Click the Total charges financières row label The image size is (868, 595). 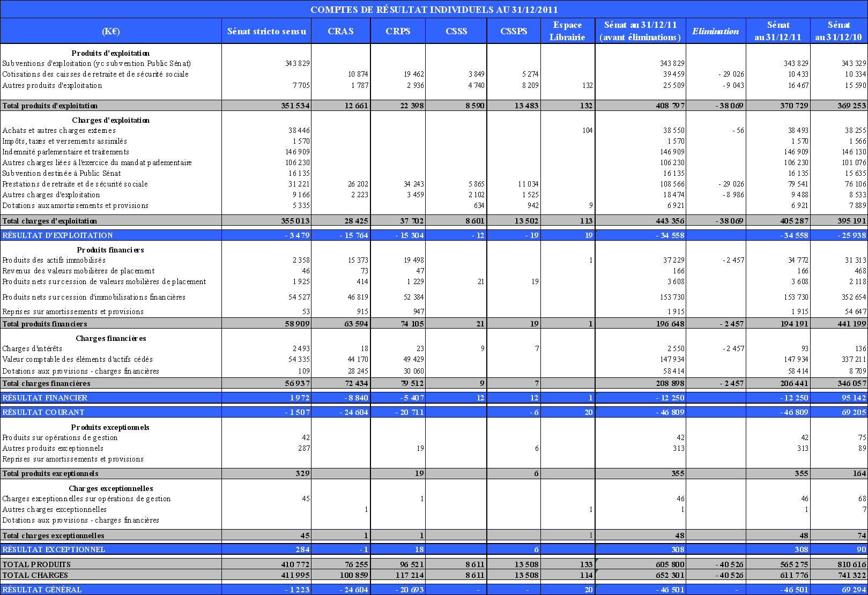point(46,383)
